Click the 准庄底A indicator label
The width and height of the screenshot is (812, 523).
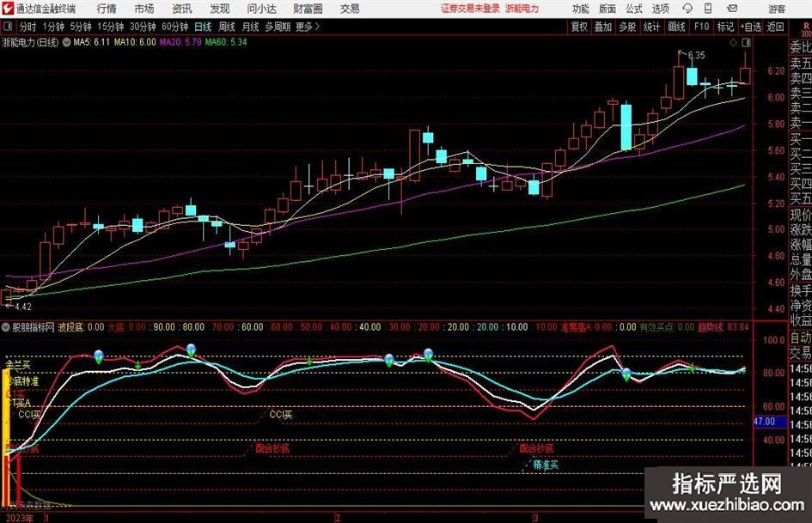(x=577, y=327)
